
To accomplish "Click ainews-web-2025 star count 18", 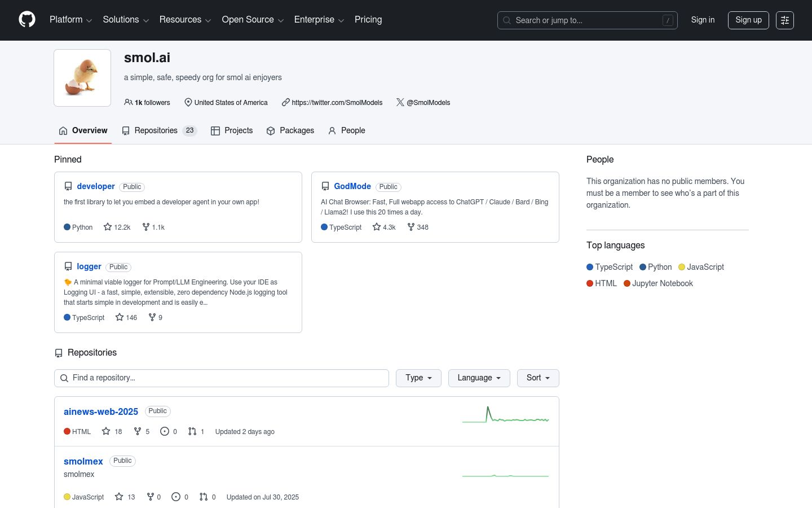I will [x=112, y=431].
